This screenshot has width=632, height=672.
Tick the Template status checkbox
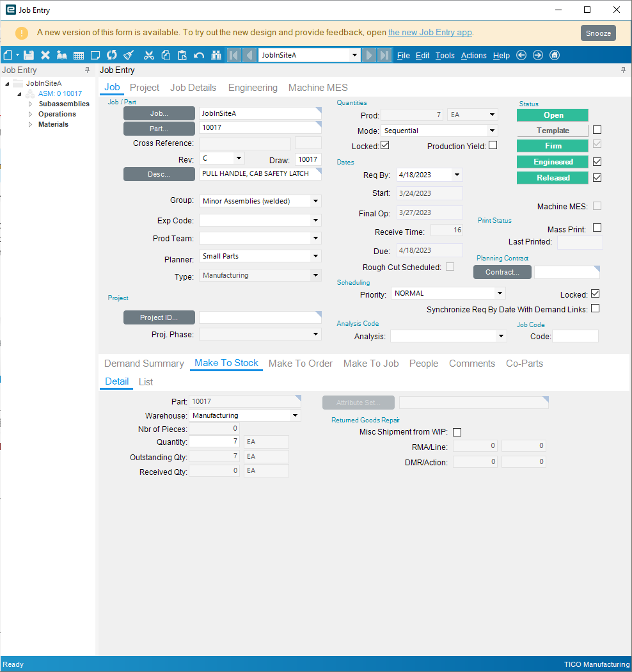point(597,129)
